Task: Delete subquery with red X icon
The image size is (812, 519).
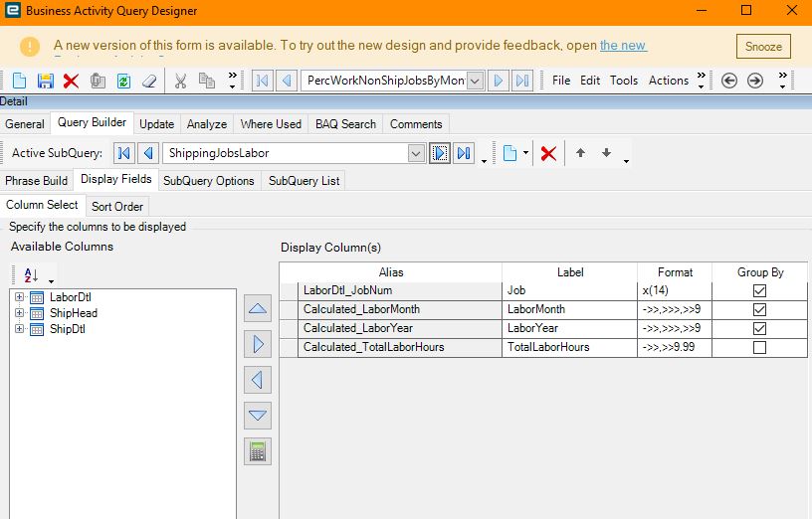Action: 548,153
